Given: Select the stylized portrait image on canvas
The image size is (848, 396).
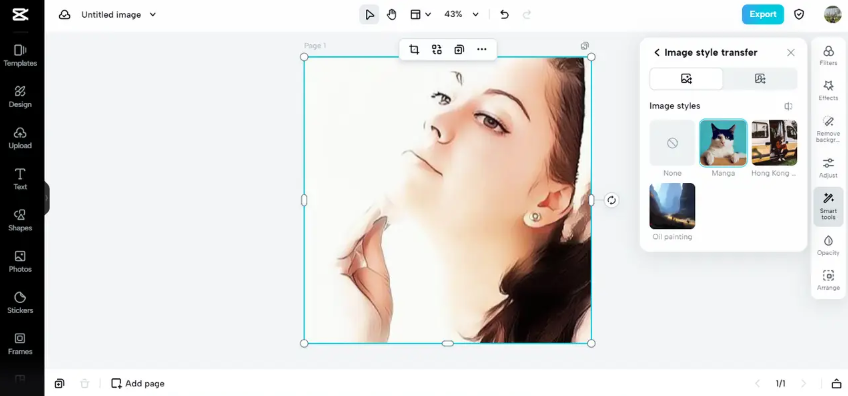Looking at the screenshot, I should pos(448,200).
